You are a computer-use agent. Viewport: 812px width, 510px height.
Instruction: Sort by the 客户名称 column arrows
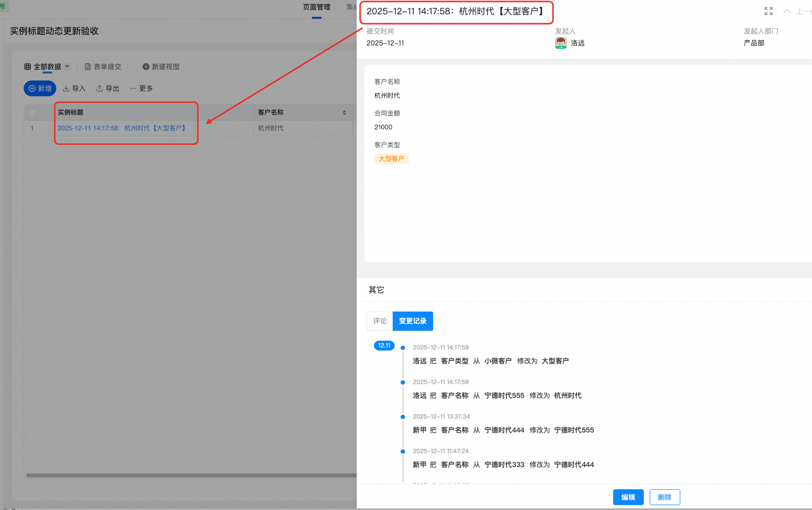pos(344,113)
